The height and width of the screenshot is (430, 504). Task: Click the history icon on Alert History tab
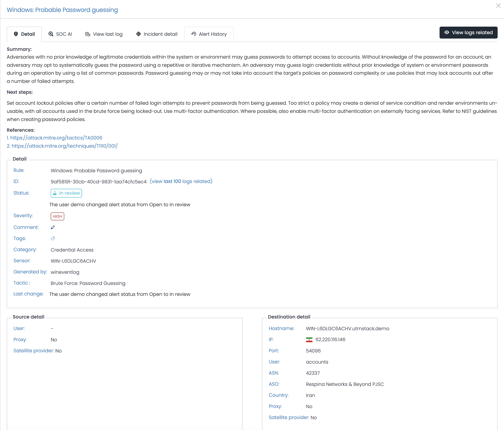194,34
